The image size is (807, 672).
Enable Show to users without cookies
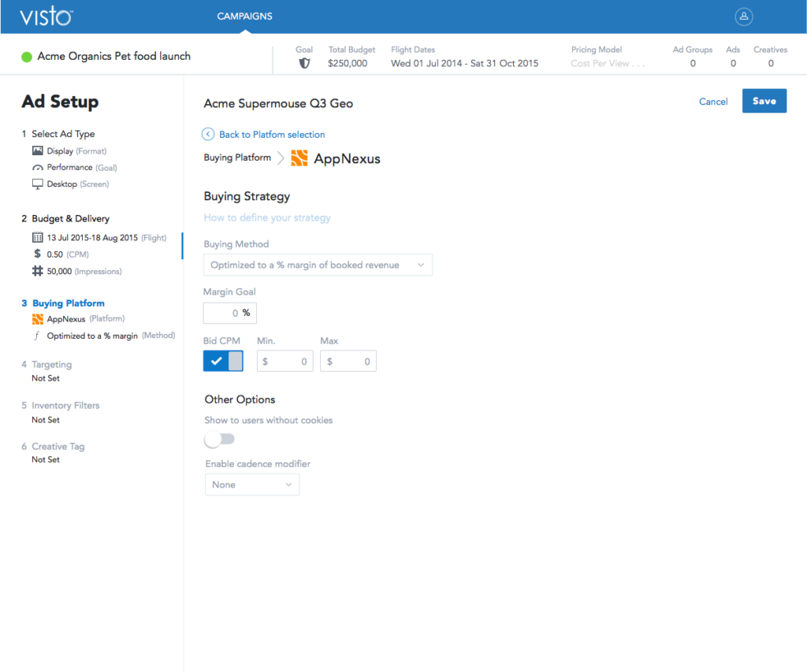(220, 439)
